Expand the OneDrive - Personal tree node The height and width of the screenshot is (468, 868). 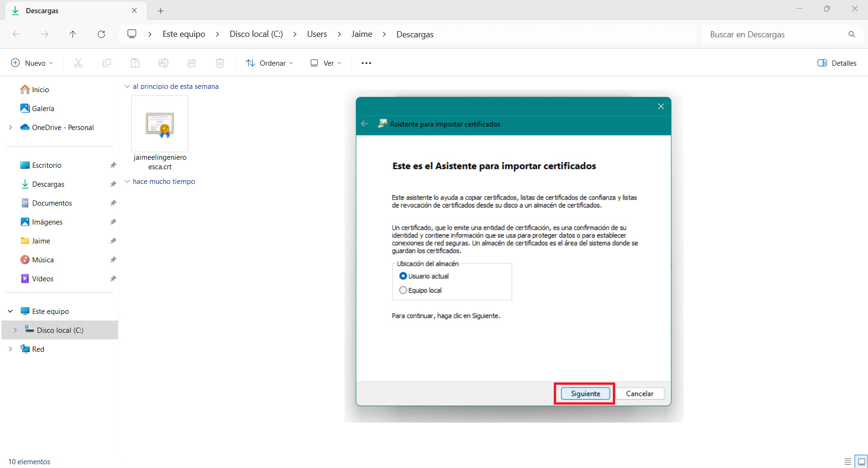tap(10, 128)
